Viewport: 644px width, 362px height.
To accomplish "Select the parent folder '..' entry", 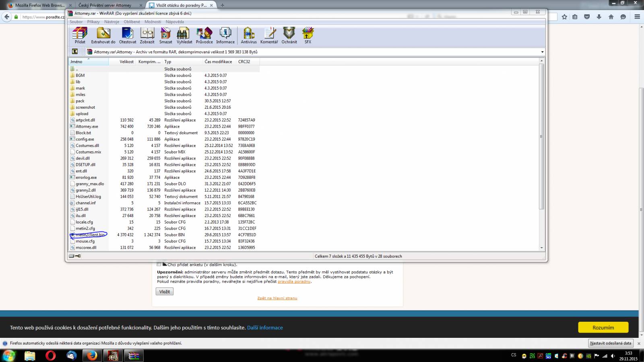I will [x=76, y=69].
